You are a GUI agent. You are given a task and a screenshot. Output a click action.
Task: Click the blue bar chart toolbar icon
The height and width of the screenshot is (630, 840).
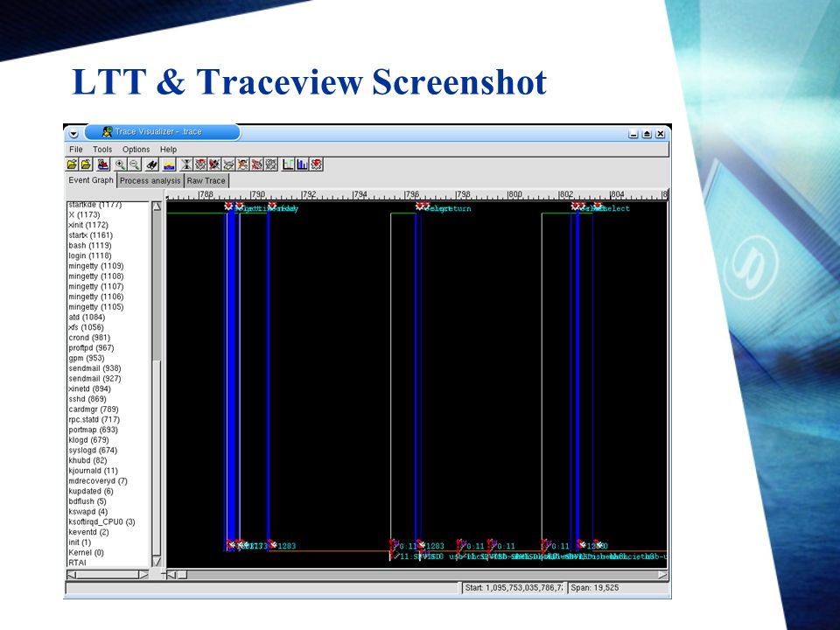click(x=302, y=164)
